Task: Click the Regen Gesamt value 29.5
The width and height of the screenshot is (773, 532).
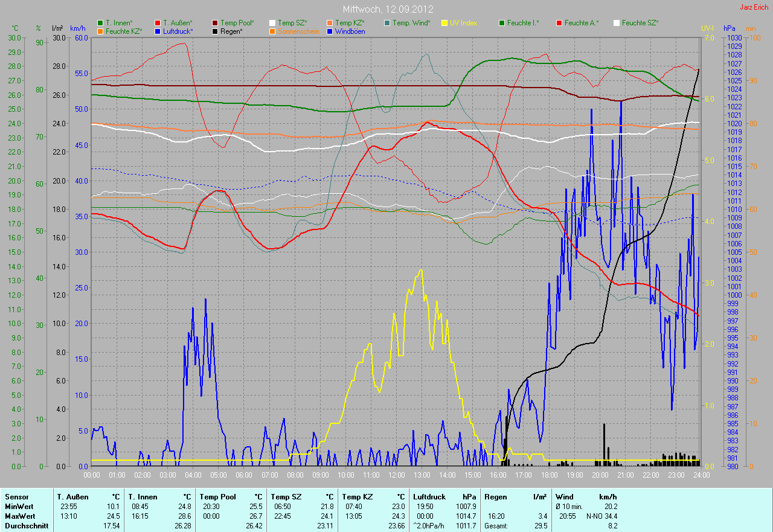Action: [540, 526]
